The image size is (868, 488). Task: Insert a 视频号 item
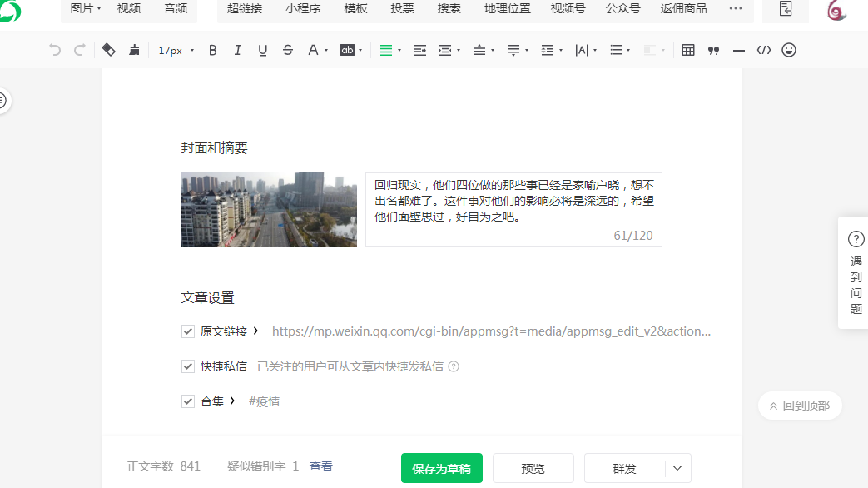click(x=568, y=8)
